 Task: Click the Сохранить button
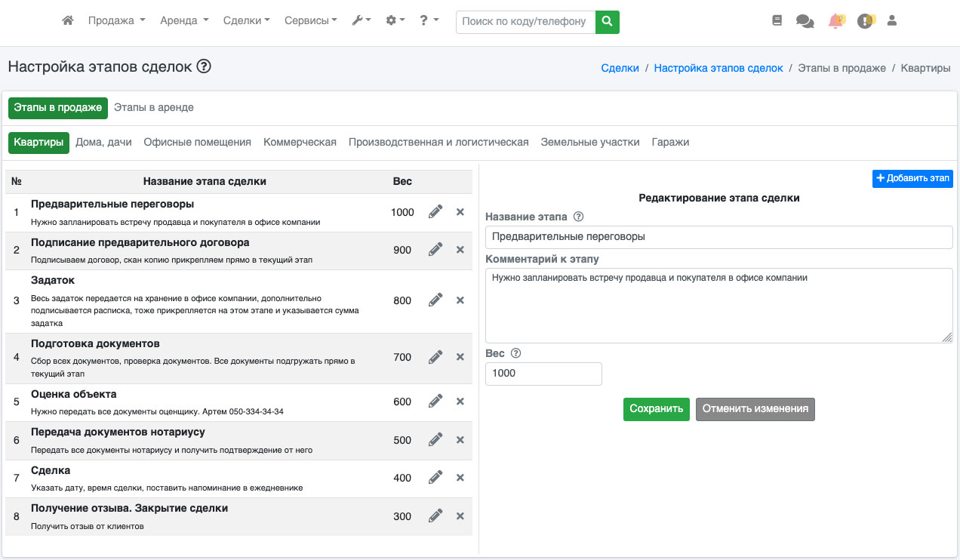[656, 409]
